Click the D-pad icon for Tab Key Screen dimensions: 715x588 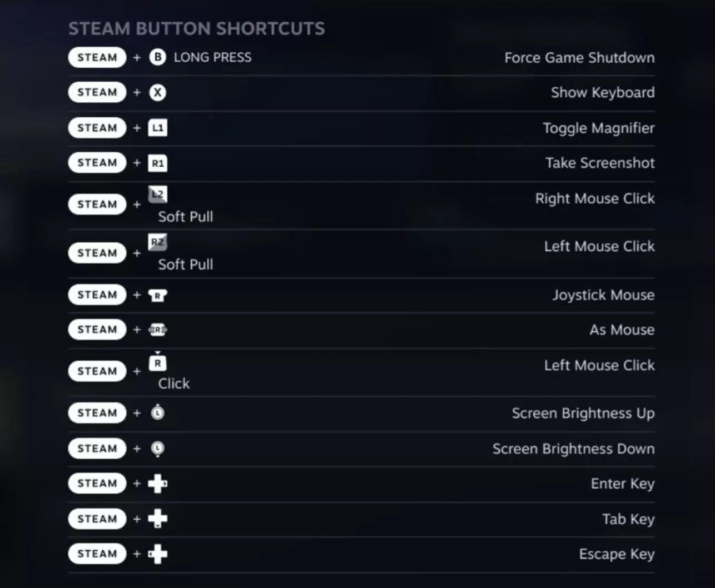[x=157, y=519]
